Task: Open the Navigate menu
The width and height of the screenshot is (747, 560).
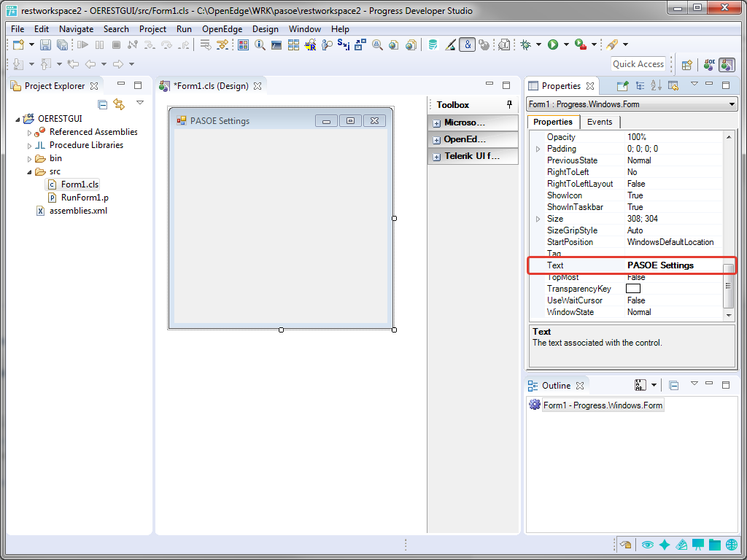Action: click(76, 29)
